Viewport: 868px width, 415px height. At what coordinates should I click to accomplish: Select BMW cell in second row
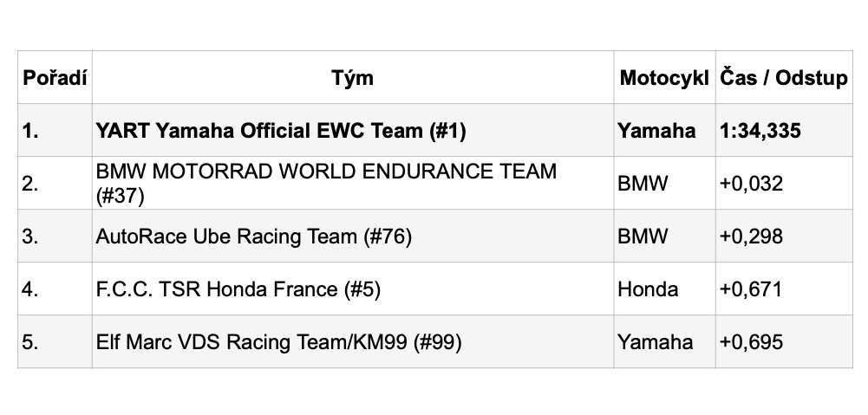click(664, 183)
